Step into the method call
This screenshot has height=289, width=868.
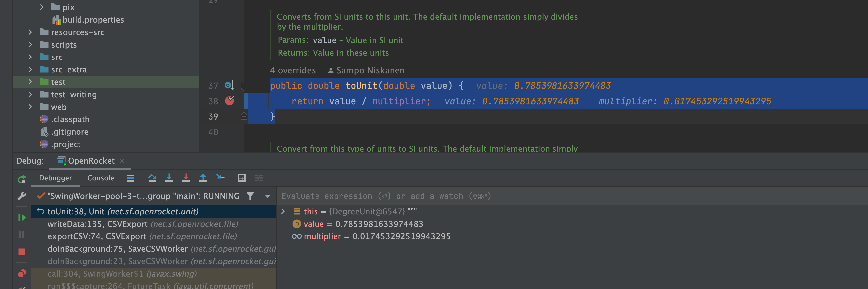[169, 178]
